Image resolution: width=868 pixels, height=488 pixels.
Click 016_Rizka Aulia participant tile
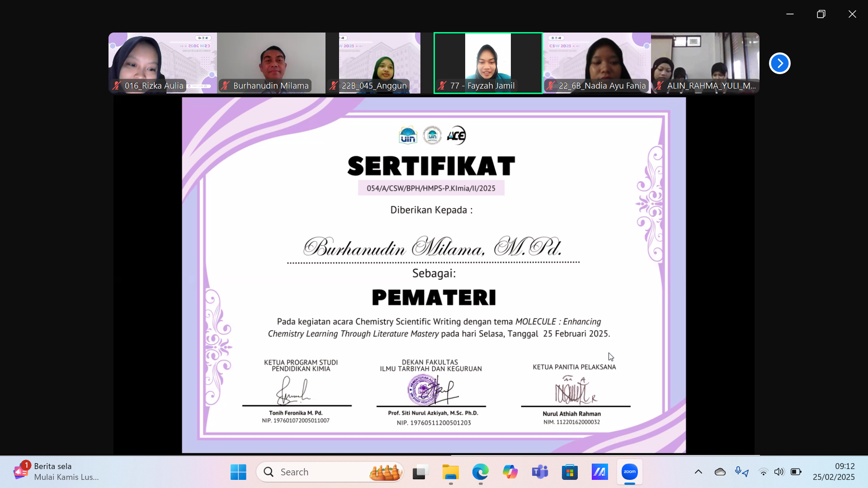click(x=163, y=63)
